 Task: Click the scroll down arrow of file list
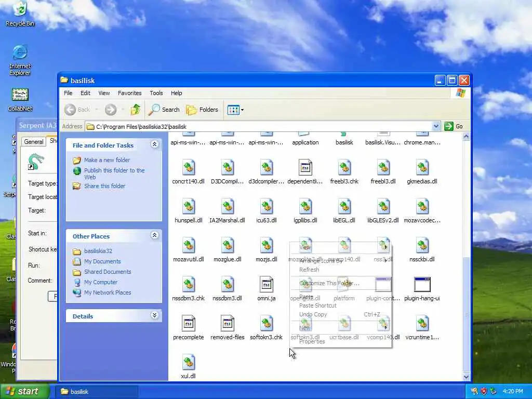click(x=466, y=377)
